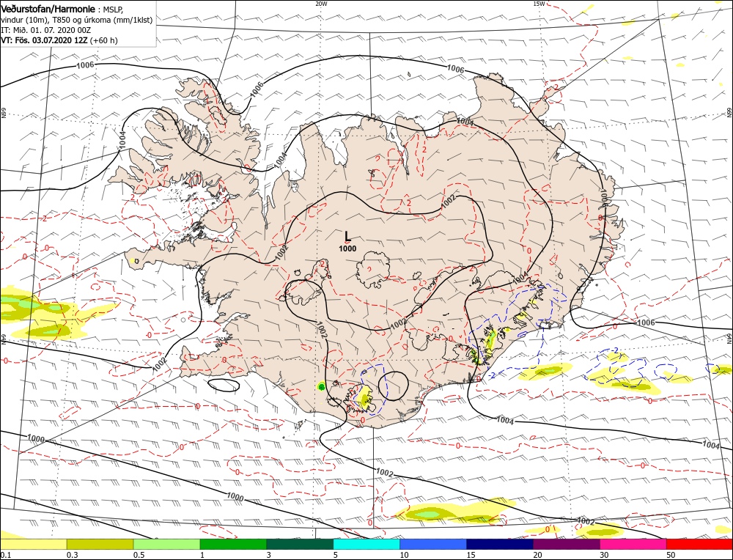
Task: Click the yellow 0.1–0.3 mm legend swatch
Action: click(33, 544)
